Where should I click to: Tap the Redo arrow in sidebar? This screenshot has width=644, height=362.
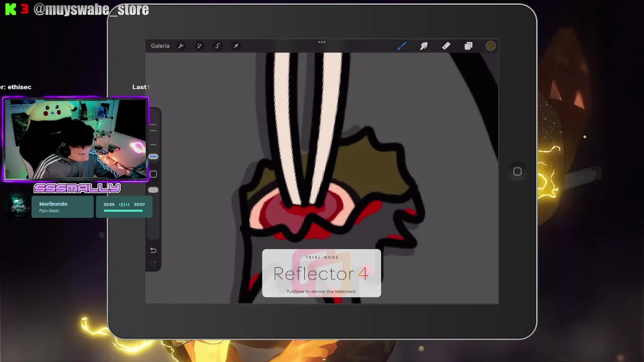[153, 263]
